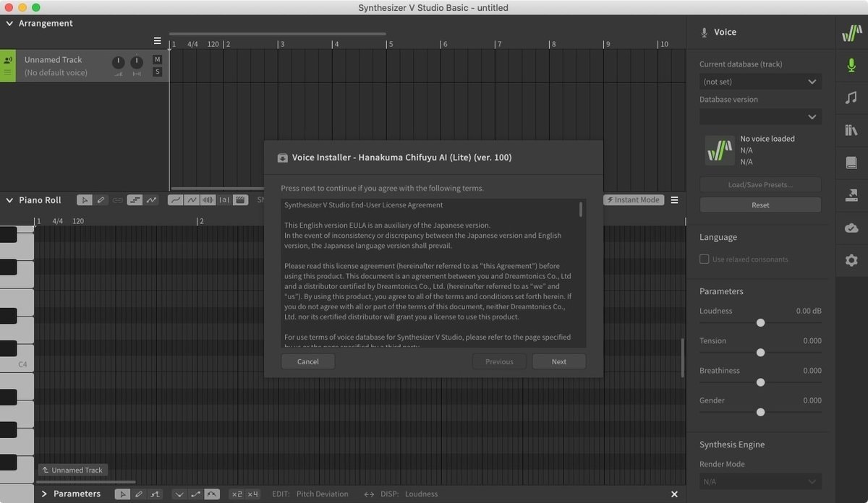Click the Tension slider handle

pyautogui.click(x=760, y=353)
